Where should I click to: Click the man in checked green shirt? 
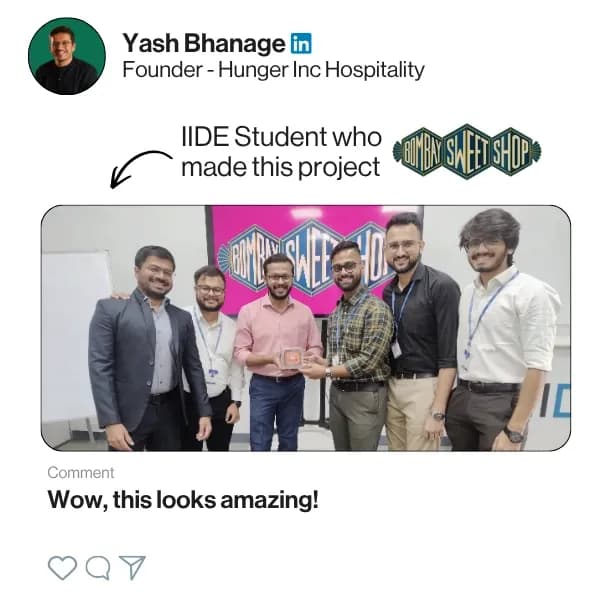coord(358,346)
